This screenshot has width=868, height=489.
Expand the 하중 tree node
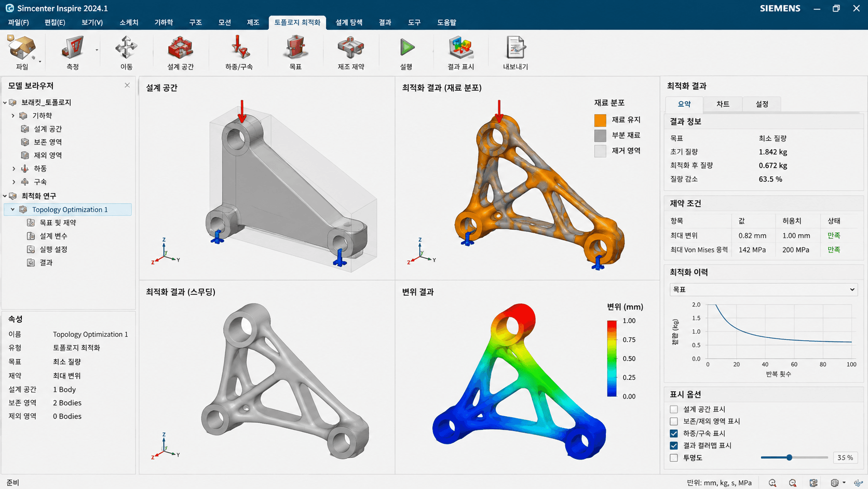coord(13,168)
